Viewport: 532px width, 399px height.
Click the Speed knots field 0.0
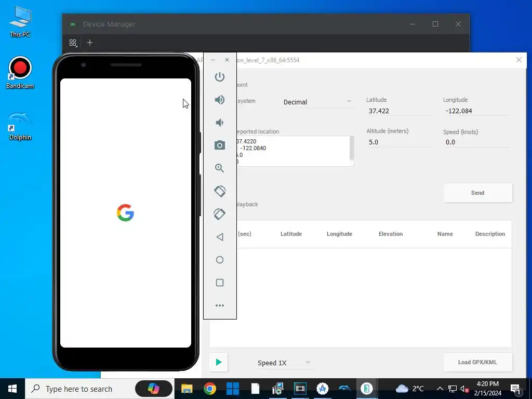click(x=476, y=142)
